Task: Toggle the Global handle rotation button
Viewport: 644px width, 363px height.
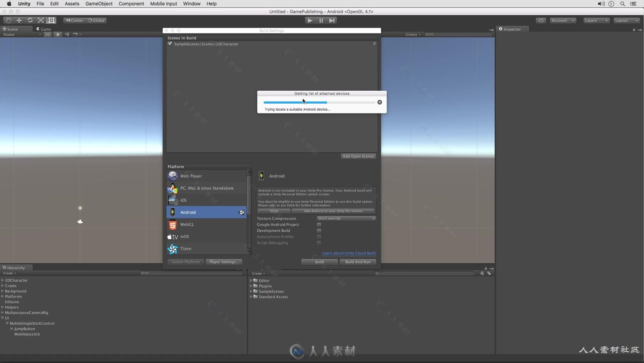Action: pyautogui.click(x=96, y=20)
